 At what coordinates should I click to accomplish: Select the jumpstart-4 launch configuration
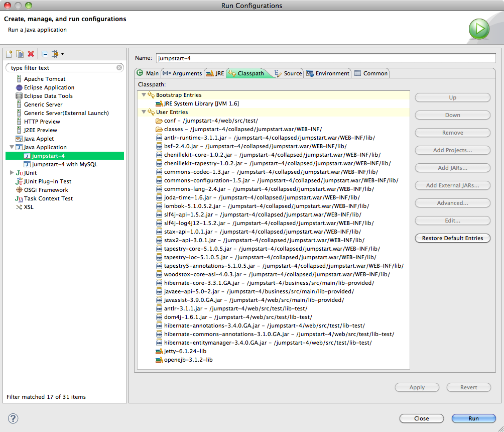[x=65, y=156]
